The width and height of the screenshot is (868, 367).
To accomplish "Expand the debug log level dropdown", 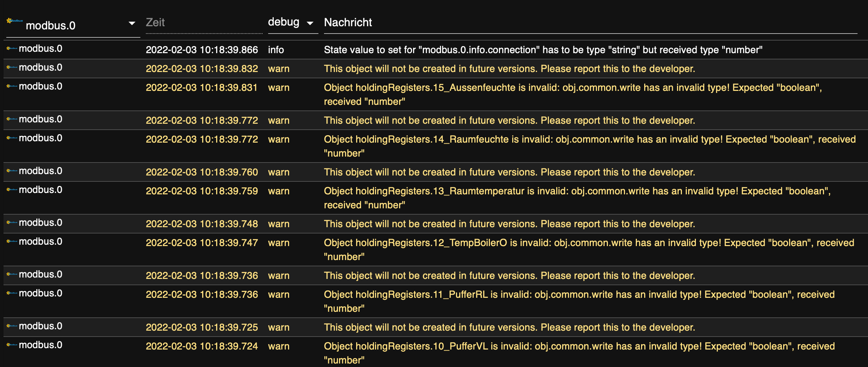I will coord(284,22).
